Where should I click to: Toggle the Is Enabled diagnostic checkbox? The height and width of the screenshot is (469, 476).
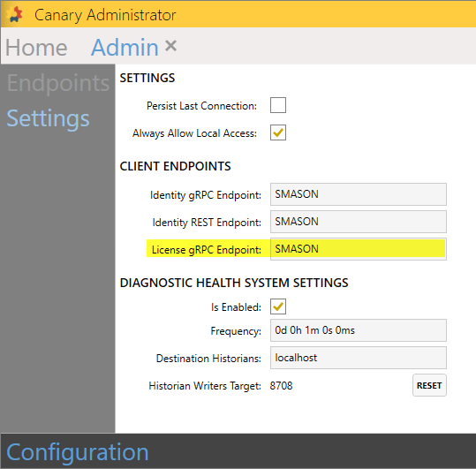click(278, 306)
